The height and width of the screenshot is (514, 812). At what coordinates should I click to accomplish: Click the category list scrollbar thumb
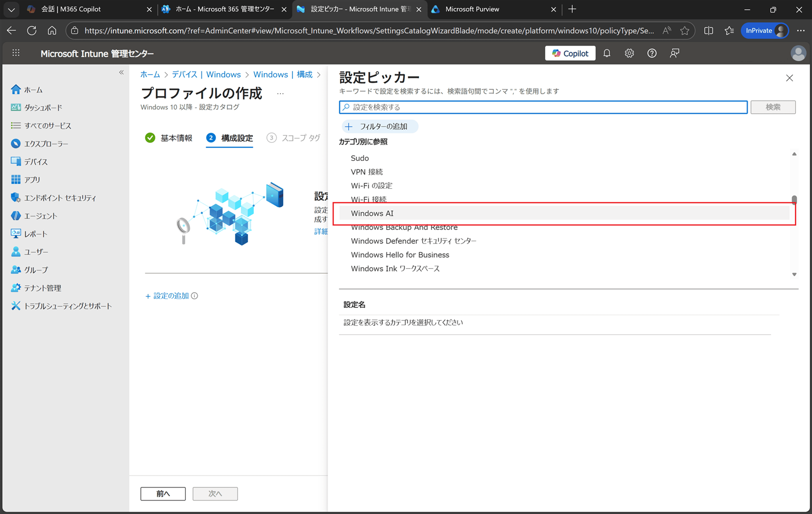[x=794, y=200]
